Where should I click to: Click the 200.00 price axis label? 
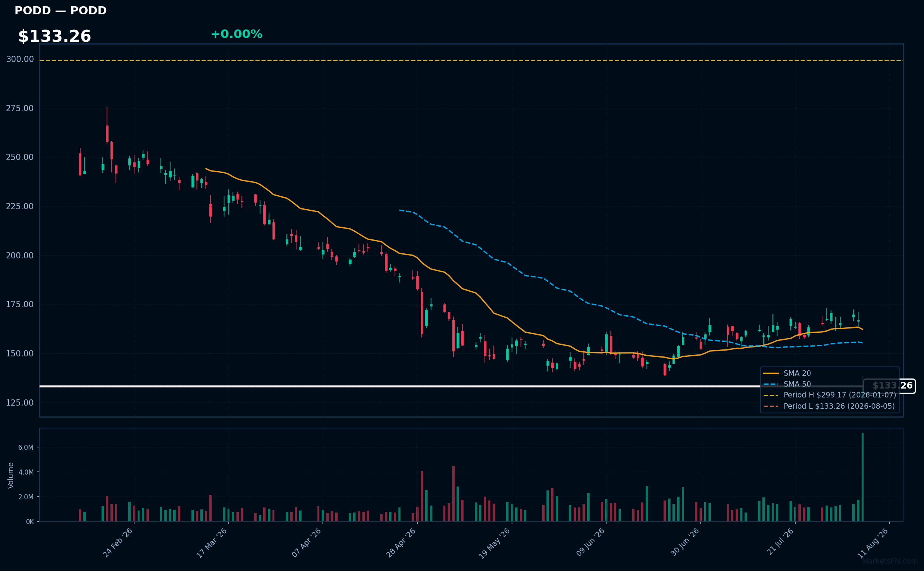pos(20,256)
